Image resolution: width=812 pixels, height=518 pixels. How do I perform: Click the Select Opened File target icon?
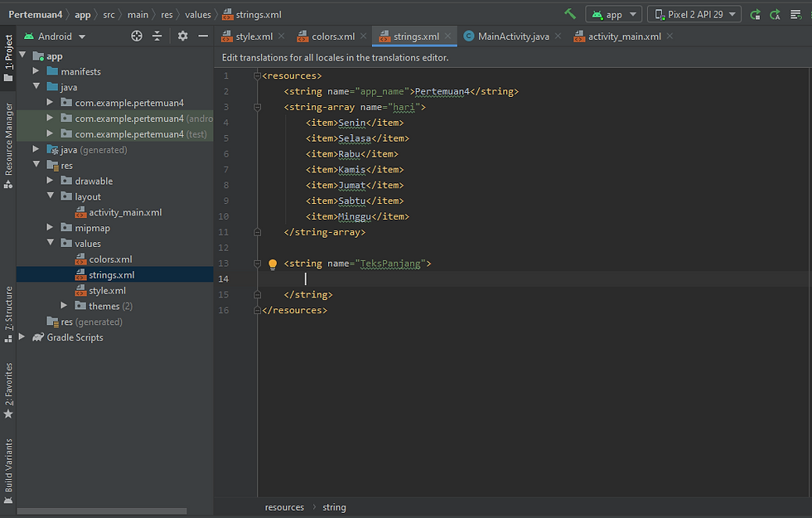[137, 36]
